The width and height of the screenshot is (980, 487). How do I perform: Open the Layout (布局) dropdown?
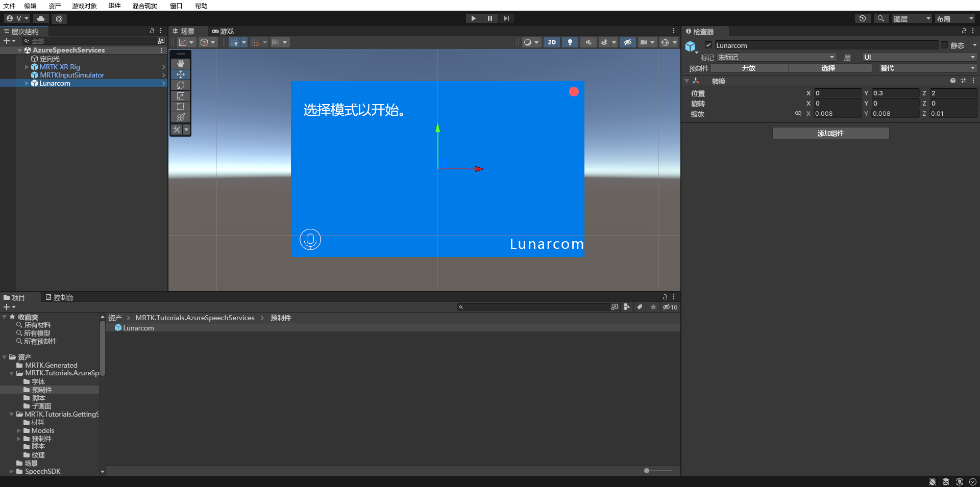[955, 18]
